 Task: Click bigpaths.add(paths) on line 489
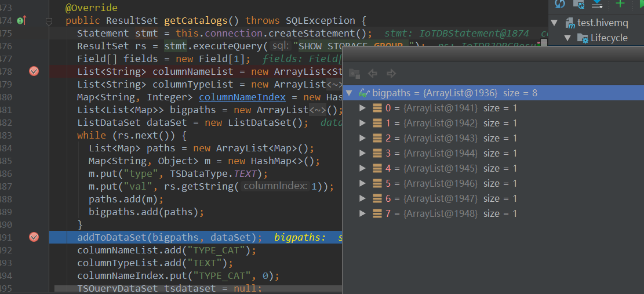(x=144, y=212)
